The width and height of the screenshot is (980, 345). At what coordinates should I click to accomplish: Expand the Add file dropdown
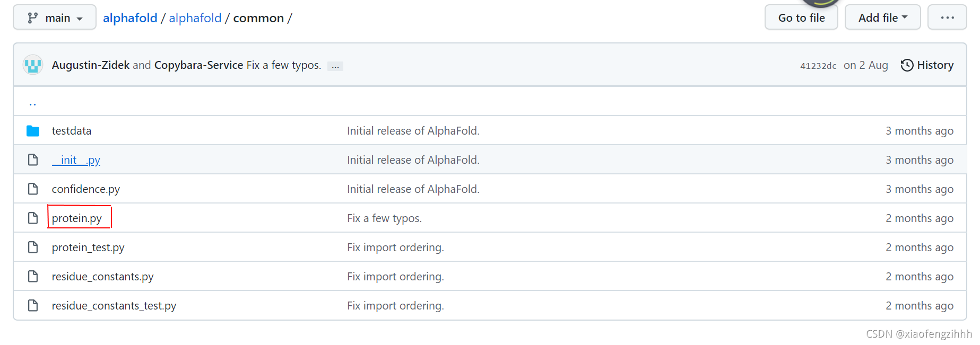882,17
